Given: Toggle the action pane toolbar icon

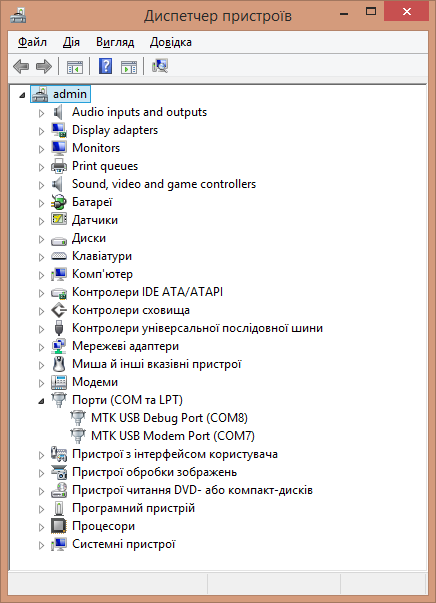Looking at the screenshot, I should click(x=129, y=67).
